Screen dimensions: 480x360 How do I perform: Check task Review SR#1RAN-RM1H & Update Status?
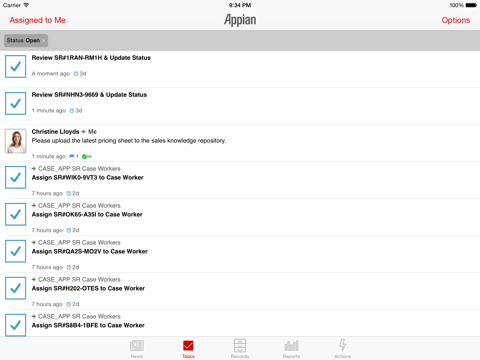15,66
